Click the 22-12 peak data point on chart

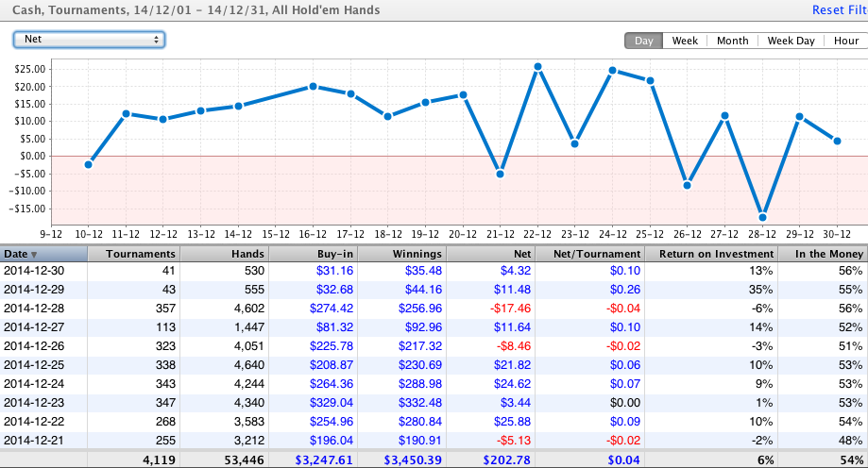pos(537,67)
